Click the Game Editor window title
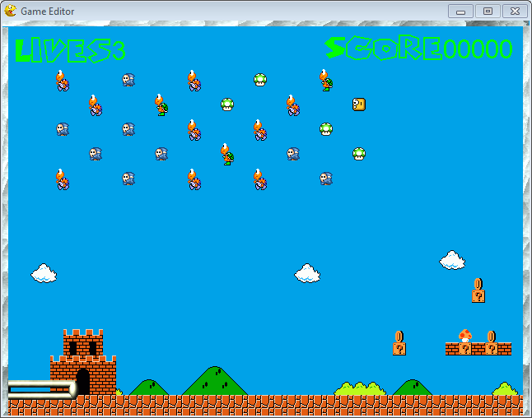 48,12
